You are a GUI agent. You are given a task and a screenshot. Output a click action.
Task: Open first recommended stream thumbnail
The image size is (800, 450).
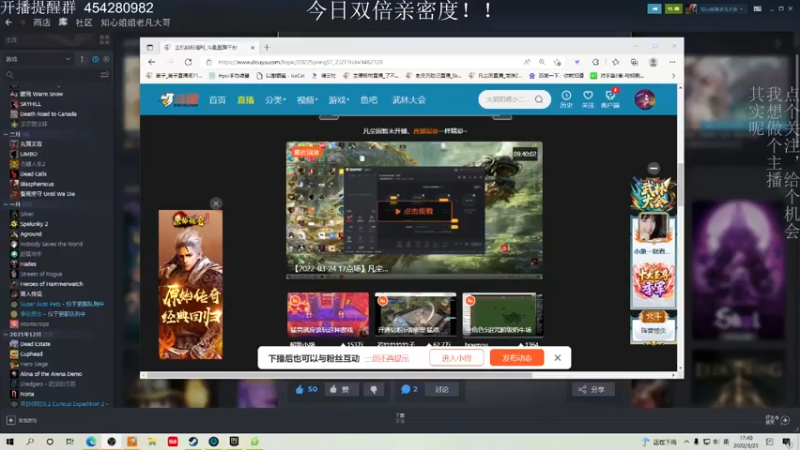point(328,314)
